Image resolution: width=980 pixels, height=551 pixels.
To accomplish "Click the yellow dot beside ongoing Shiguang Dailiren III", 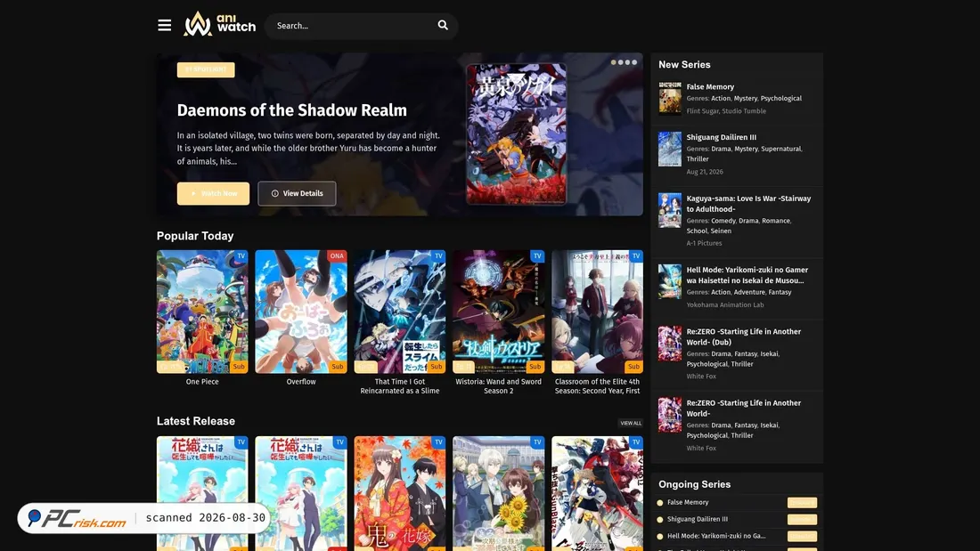I will click(x=660, y=520).
